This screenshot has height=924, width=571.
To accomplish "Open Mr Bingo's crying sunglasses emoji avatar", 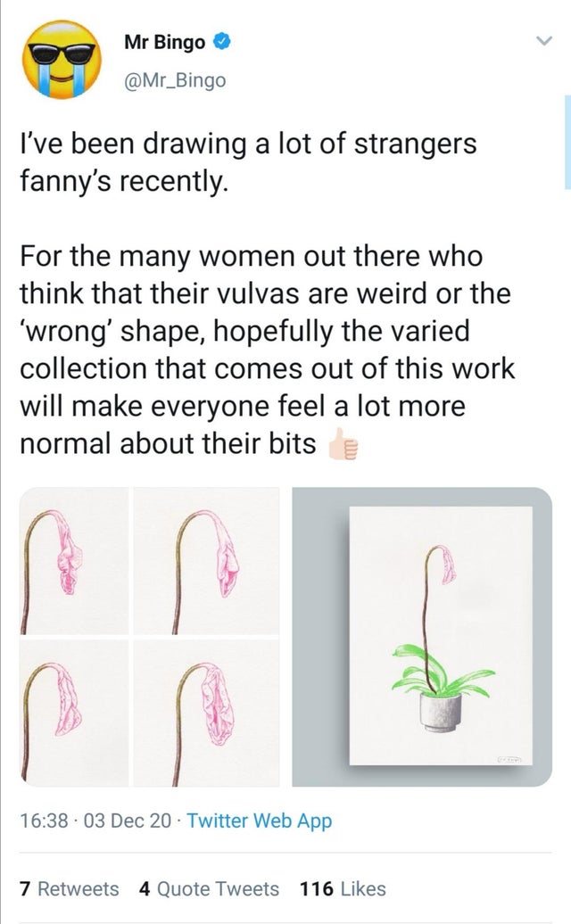I will (62, 60).
